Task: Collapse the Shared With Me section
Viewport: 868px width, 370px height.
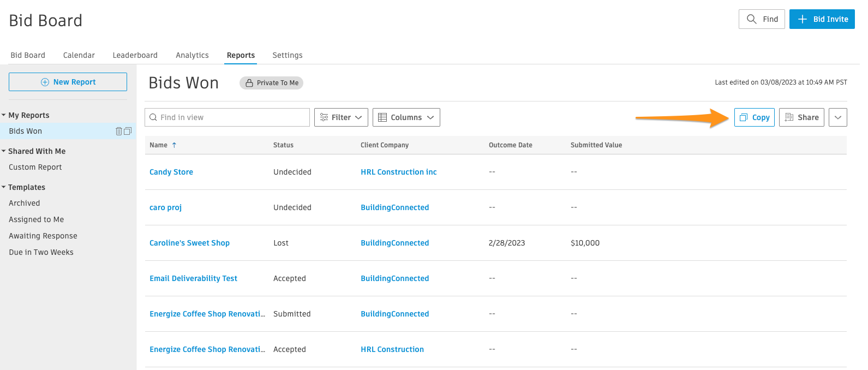Action: 4,151
